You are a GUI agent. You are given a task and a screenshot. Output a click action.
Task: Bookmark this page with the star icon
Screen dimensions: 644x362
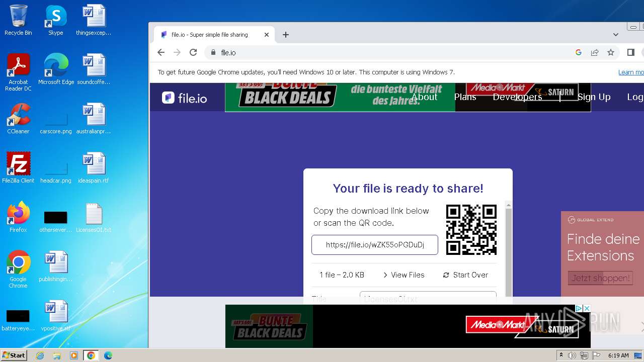click(611, 52)
